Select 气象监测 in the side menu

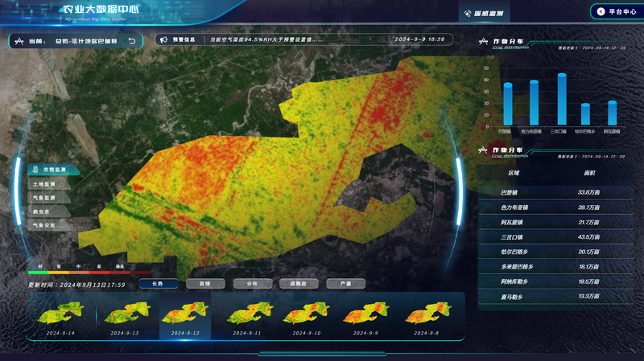click(49, 198)
